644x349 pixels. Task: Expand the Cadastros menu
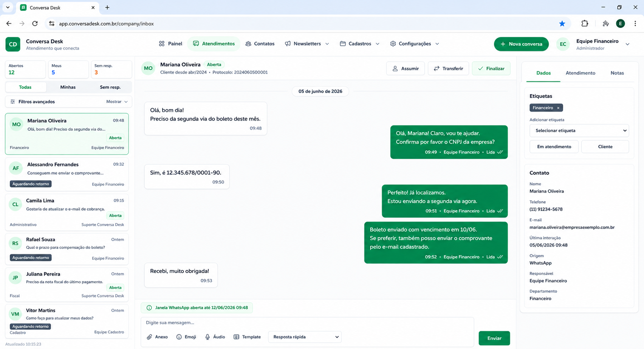359,44
